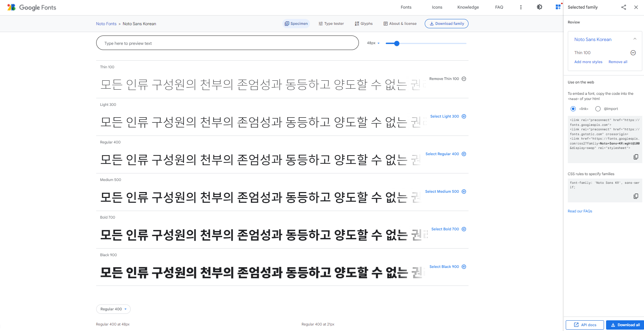Click the font size slider handle
Image resolution: width=644 pixels, height=331 pixels.
click(397, 43)
